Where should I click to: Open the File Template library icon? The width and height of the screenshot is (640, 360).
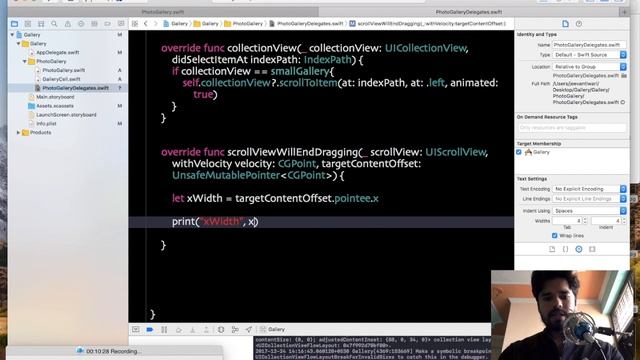(x=552, y=249)
